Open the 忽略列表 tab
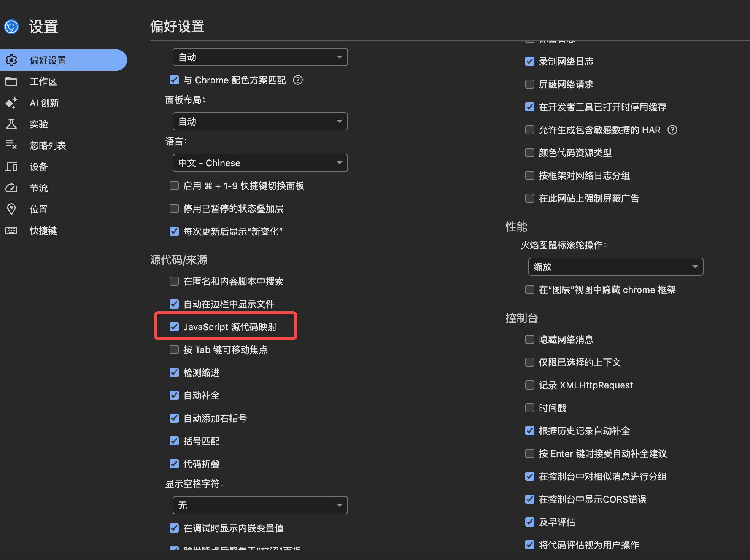The image size is (750, 560). (x=63, y=145)
